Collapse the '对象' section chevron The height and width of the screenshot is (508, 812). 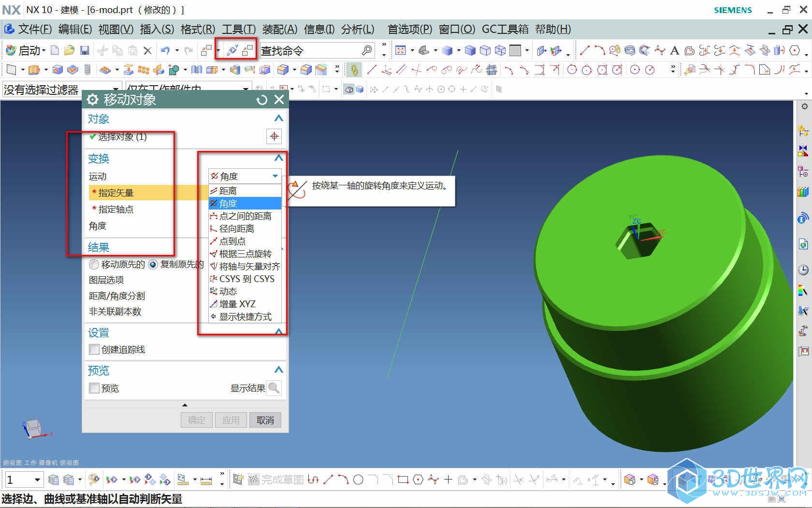[x=278, y=118]
